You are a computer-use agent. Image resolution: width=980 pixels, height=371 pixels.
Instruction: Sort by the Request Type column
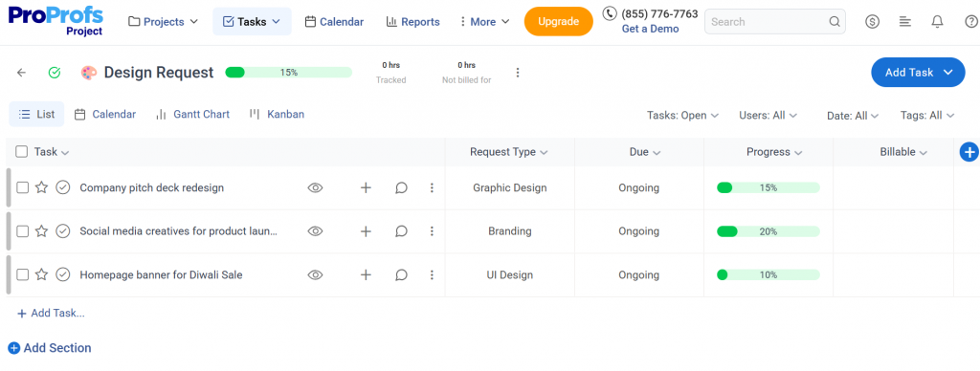(x=509, y=152)
